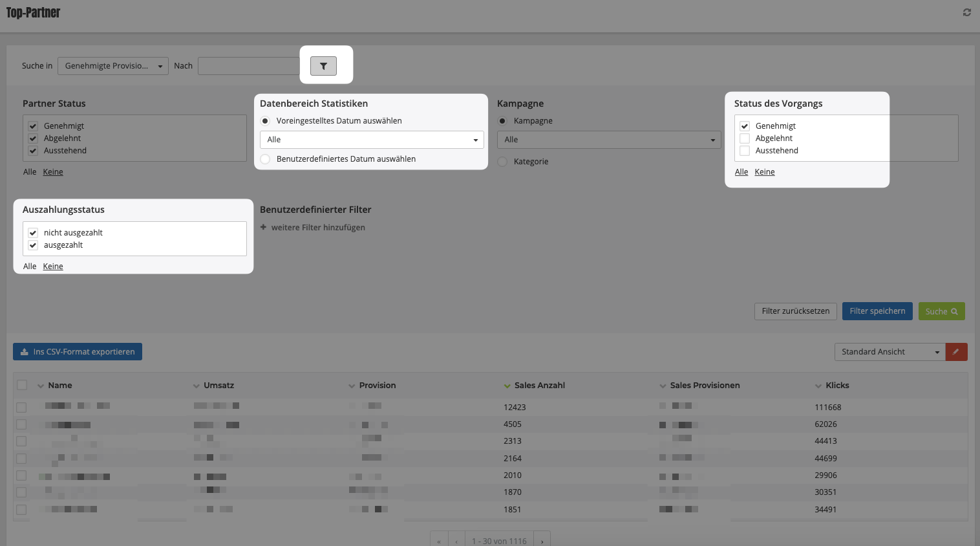The width and height of the screenshot is (980, 546).
Task: Click the filter funnel icon button
Action: (323, 66)
